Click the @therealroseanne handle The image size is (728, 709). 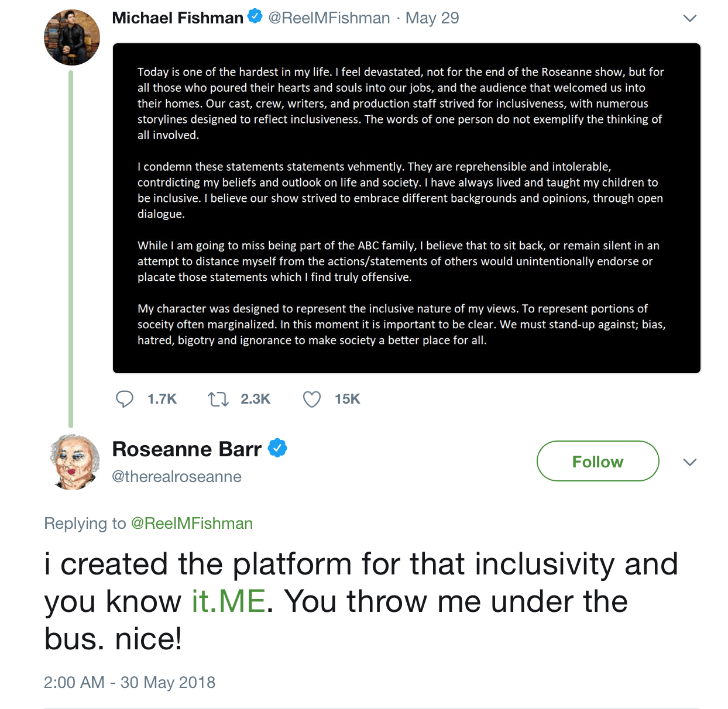click(177, 477)
